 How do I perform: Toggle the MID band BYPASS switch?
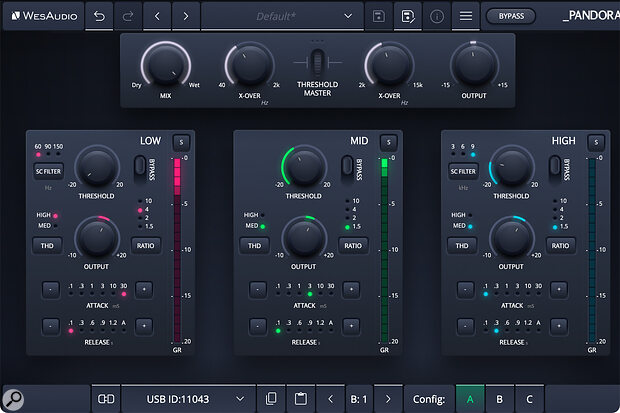pos(347,166)
